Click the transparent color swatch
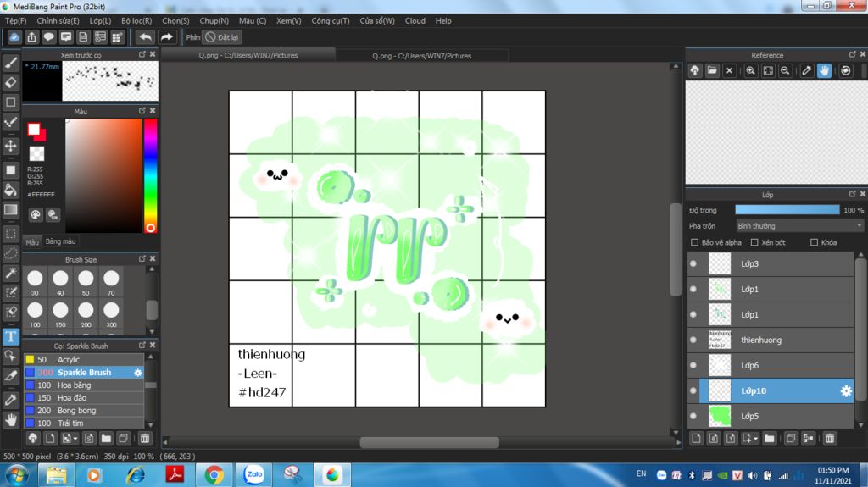This screenshot has width=868, height=487. [x=36, y=153]
